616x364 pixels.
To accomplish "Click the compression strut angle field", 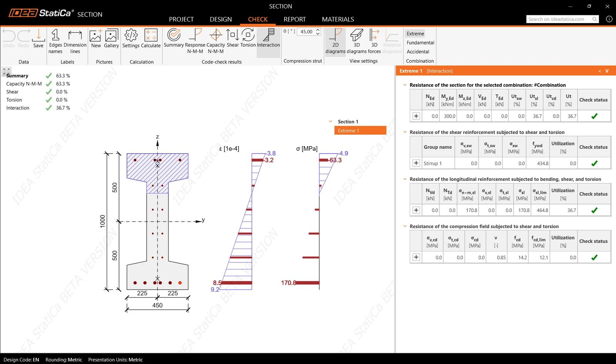I will tap(306, 32).
